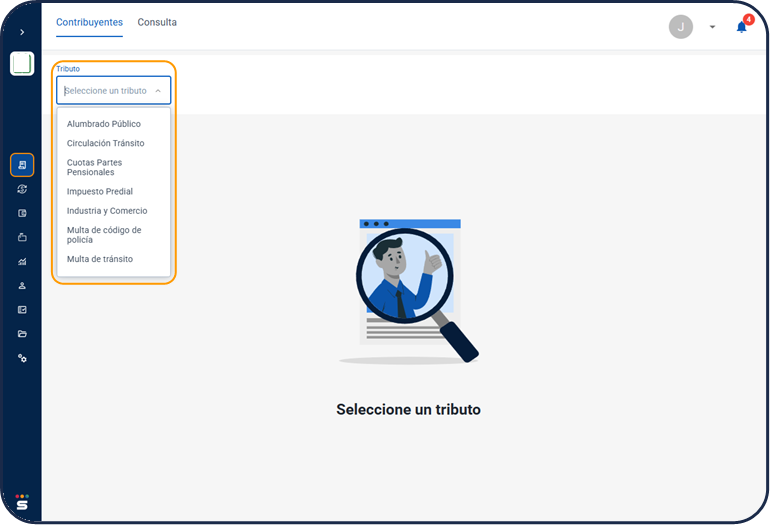The height and width of the screenshot is (526, 770).
Task: Open the folder icon in the sidebar
Action: (22, 334)
